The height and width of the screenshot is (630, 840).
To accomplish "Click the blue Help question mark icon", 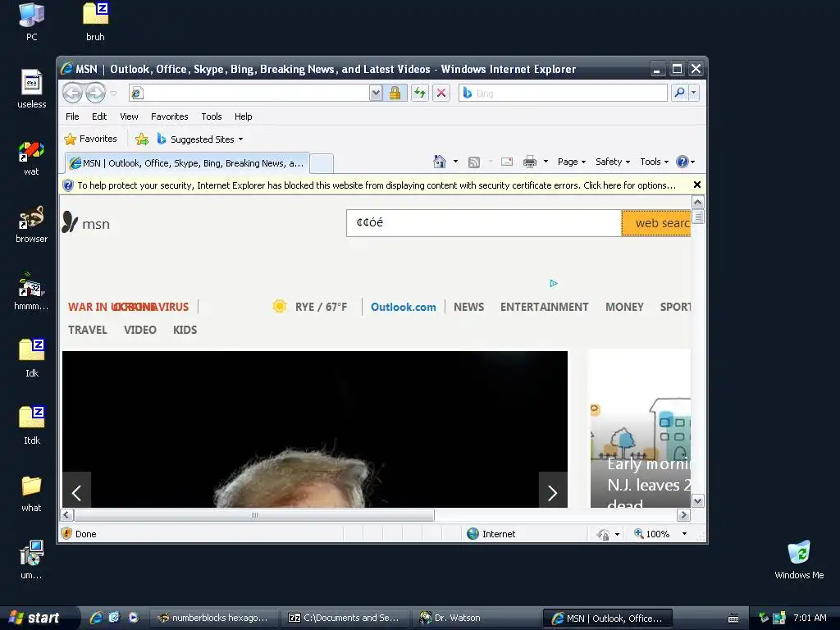I will [682, 162].
